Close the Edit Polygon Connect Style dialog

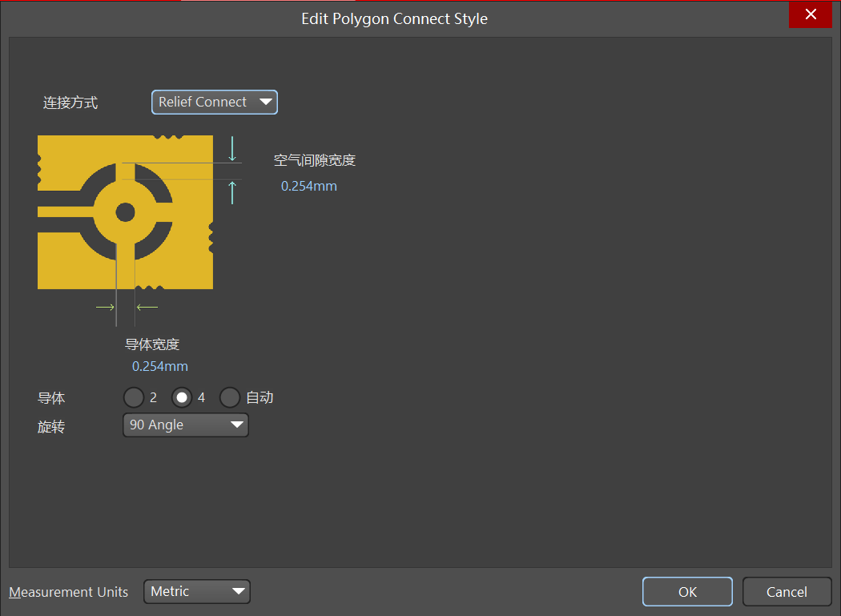[811, 14]
